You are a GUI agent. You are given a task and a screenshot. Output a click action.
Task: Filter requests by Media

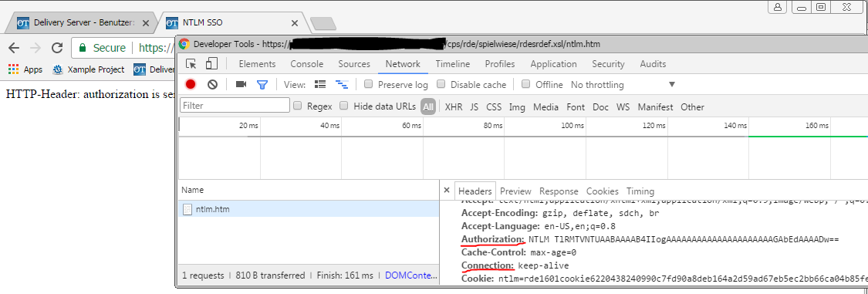pos(545,106)
